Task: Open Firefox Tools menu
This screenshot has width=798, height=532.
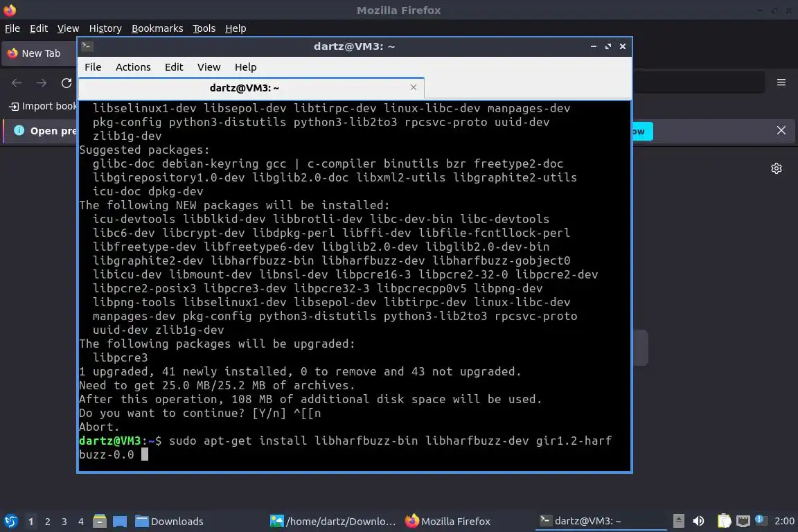Action: click(204, 28)
